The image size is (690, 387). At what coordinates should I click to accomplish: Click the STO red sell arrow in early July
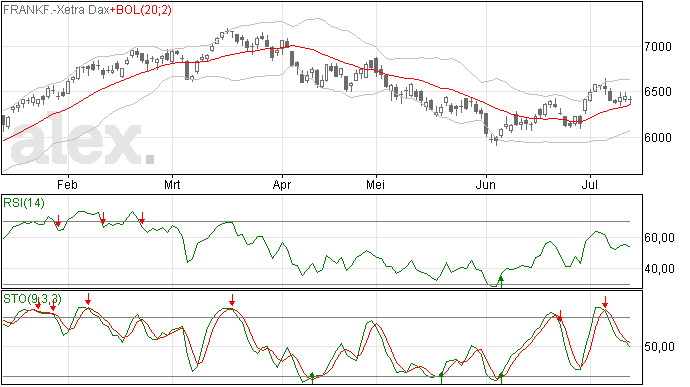click(x=605, y=302)
